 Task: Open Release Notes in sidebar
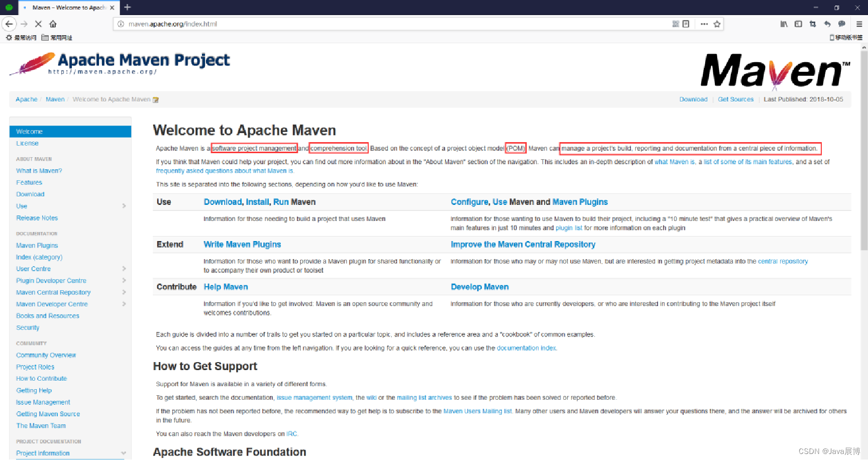(x=37, y=218)
